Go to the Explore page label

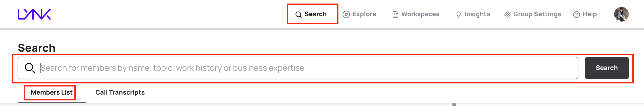[x=364, y=14]
